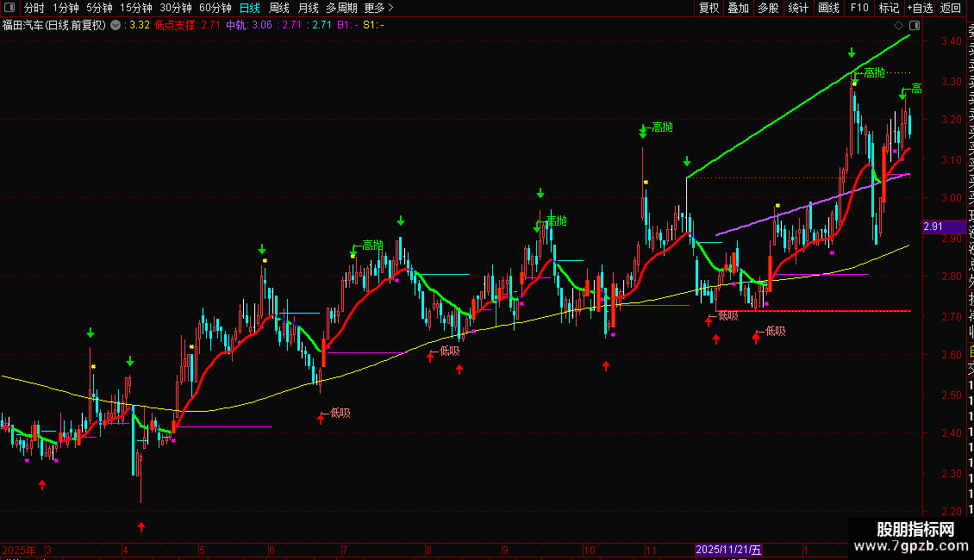Click the lowest red up-arrow in April
This screenshot has width=974, height=560.
point(141,526)
